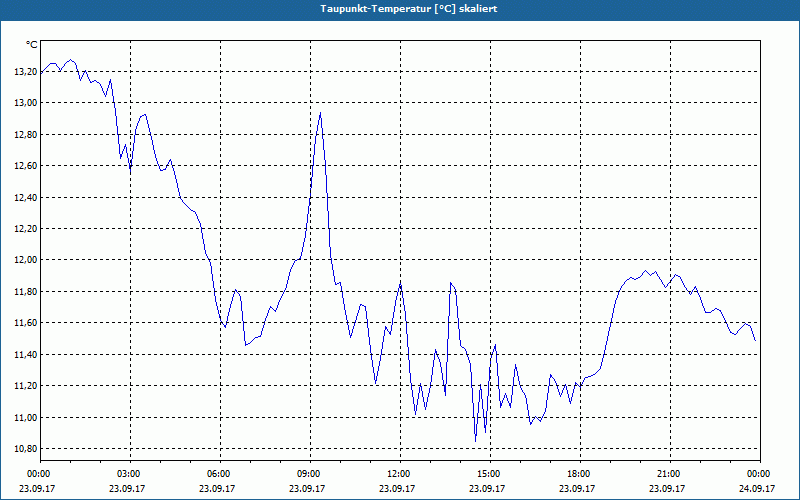Image resolution: width=800 pixels, height=500 pixels.
Task: Select the 03:00 time axis label
Action: 128,474
